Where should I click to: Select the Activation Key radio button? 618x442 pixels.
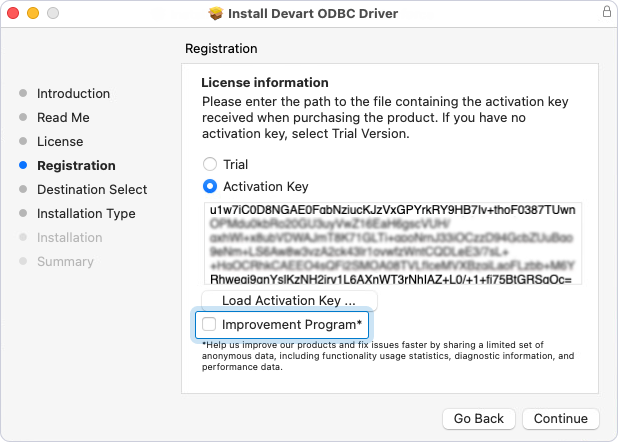pyautogui.click(x=210, y=186)
